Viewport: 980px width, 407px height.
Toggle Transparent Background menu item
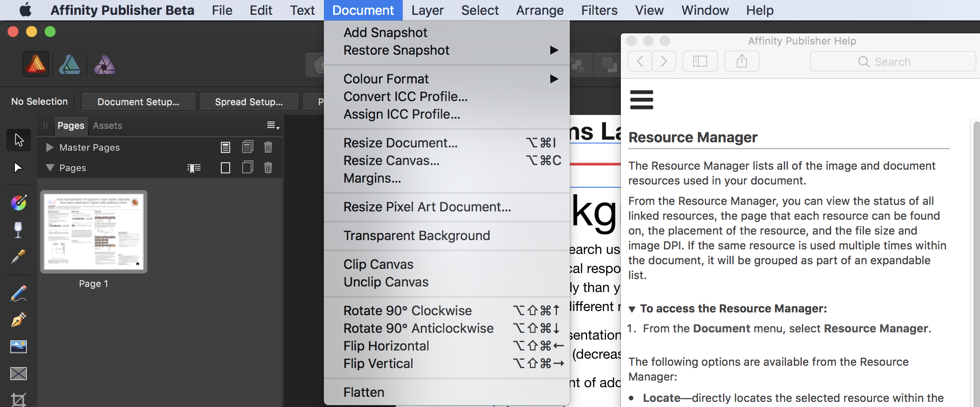447,235
